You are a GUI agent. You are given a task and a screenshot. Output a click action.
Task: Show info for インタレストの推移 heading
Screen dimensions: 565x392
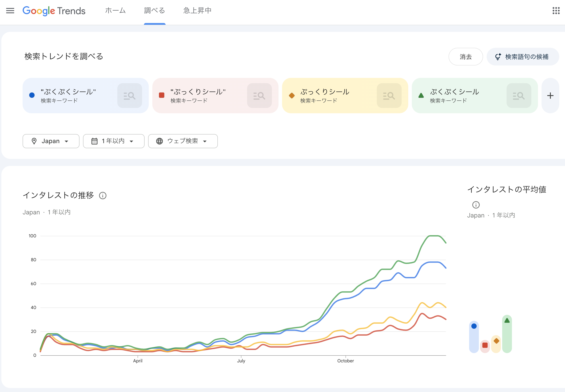[103, 196]
